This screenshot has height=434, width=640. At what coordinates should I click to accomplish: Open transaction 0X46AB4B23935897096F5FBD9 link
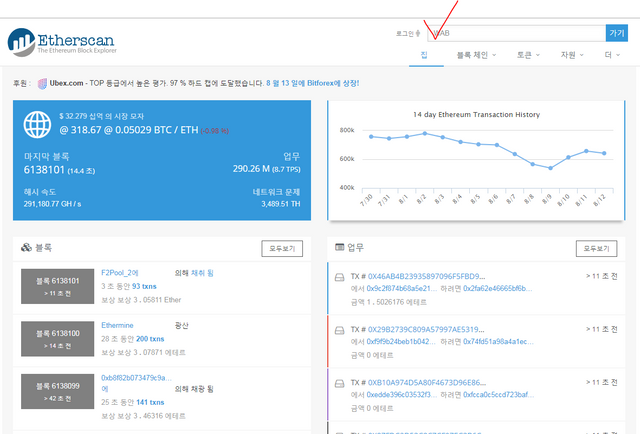(x=427, y=276)
